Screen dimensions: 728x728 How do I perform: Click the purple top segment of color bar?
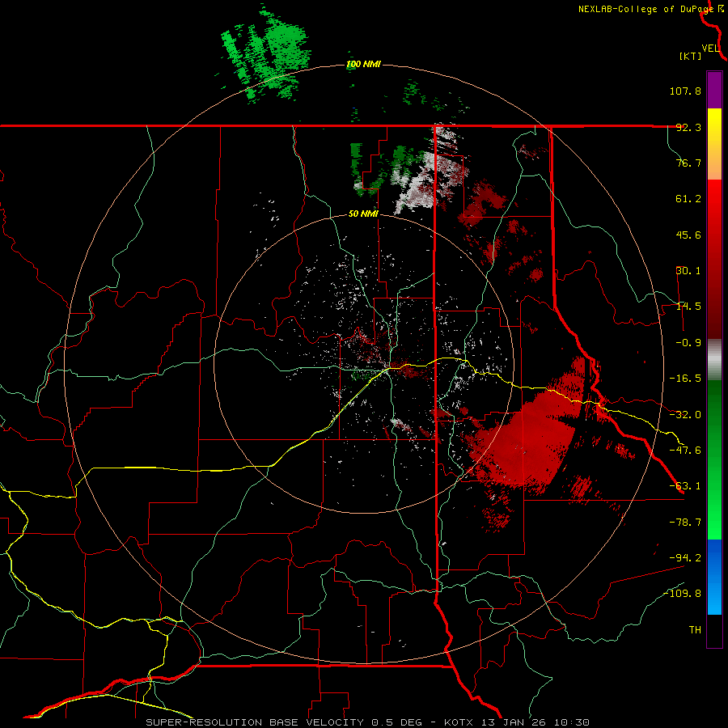pyautogui.click(x=714, y=90)
